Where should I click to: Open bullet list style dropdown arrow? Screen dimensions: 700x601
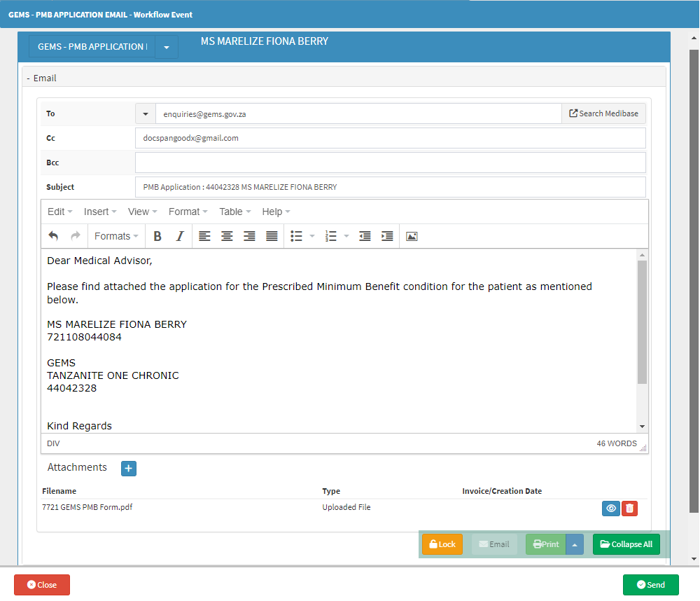tap(312, 236)
